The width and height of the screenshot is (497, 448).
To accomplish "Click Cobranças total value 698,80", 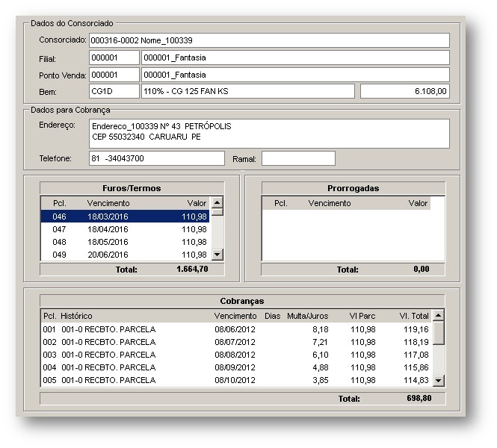I will (x=419, y=398).
